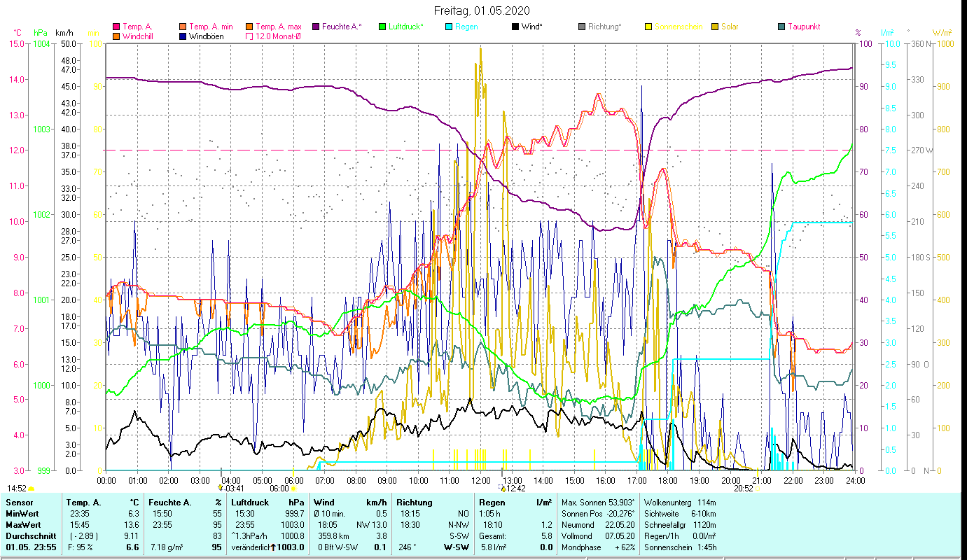Click the current temperature value 6.6
This screenshot has height=560, width=967.
tap(132, 547)
